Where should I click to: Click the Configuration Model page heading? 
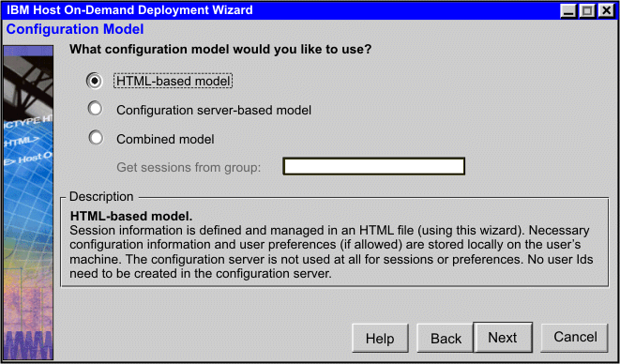(75, 29)
